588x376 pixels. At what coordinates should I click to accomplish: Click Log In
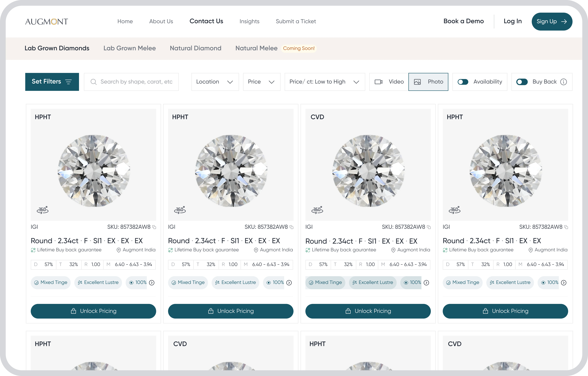point(513,21)
